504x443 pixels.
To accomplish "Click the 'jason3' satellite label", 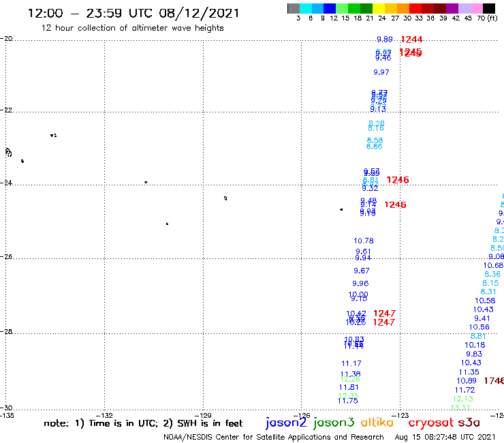I will pyautogui.click(x=334, y=423).
